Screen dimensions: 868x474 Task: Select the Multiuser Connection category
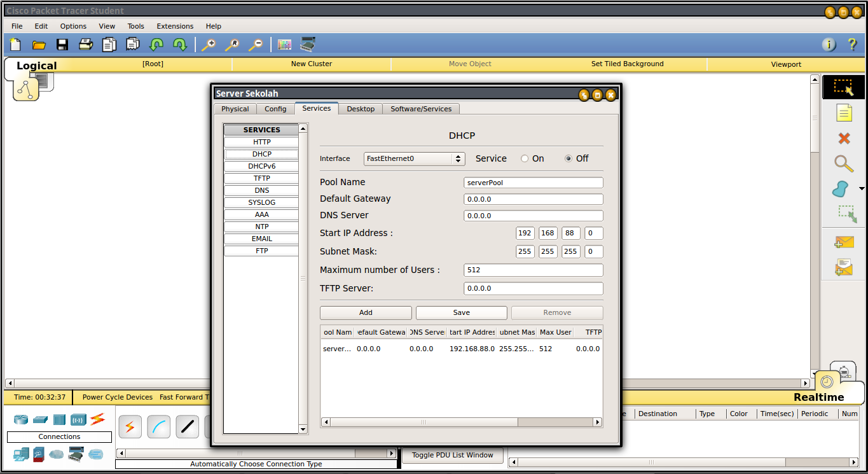click(x=95, y=454)
